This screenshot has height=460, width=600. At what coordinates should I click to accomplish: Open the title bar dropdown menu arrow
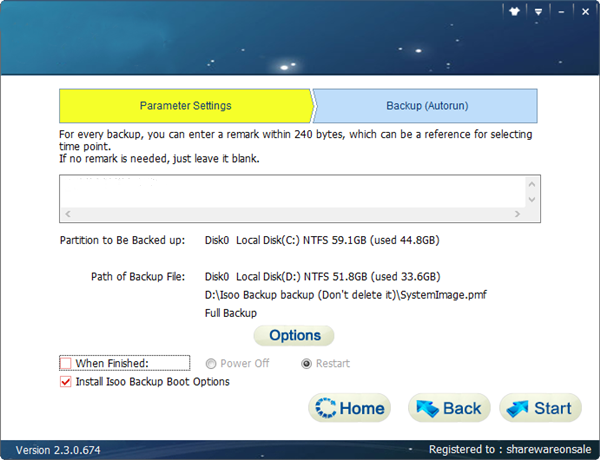(539, 12)
